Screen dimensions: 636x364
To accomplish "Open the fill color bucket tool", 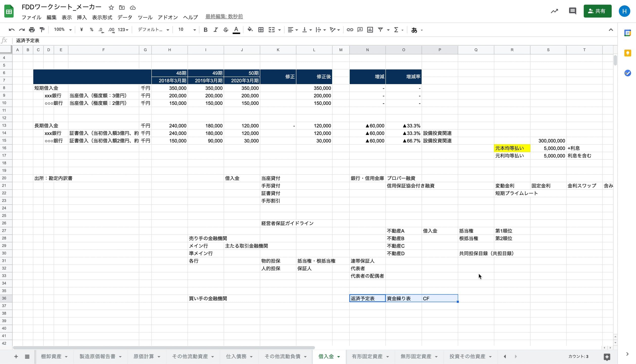I will (250, 30).
